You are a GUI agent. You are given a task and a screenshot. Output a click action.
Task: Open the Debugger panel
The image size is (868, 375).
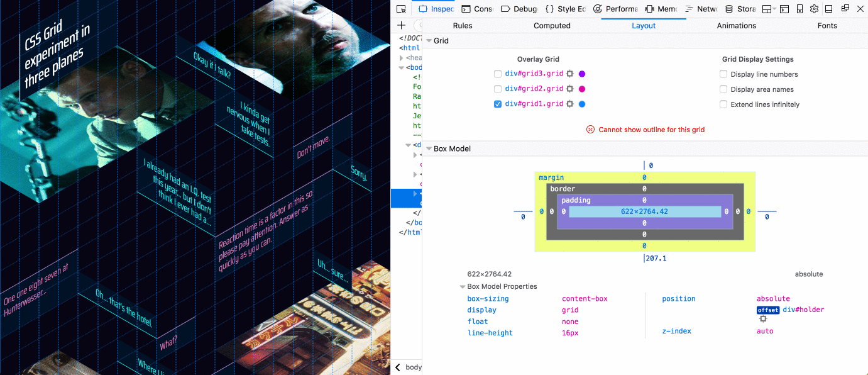522,9
